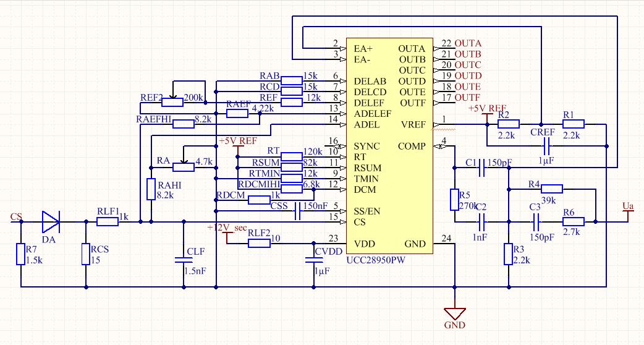Image resolution: width=644 pixels, height=345 pixels.
Task: Click the OUTD net label
Action: 468,76
